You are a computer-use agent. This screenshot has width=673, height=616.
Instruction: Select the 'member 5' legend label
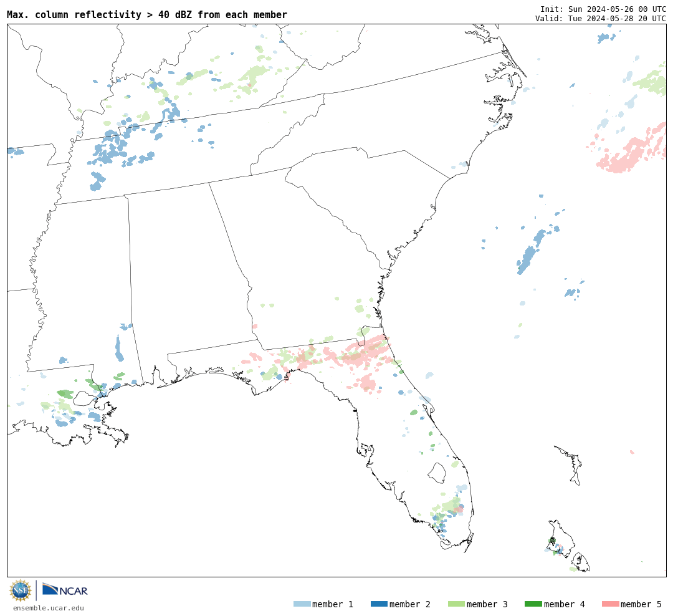641,604
